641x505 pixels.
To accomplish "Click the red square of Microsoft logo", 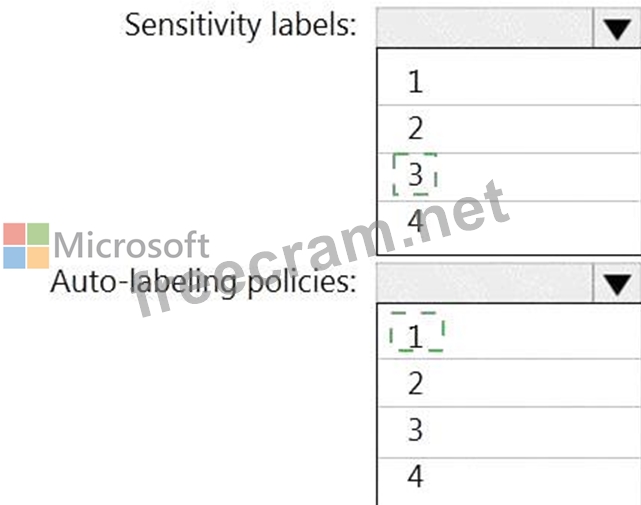I will [x=14, y=234].
